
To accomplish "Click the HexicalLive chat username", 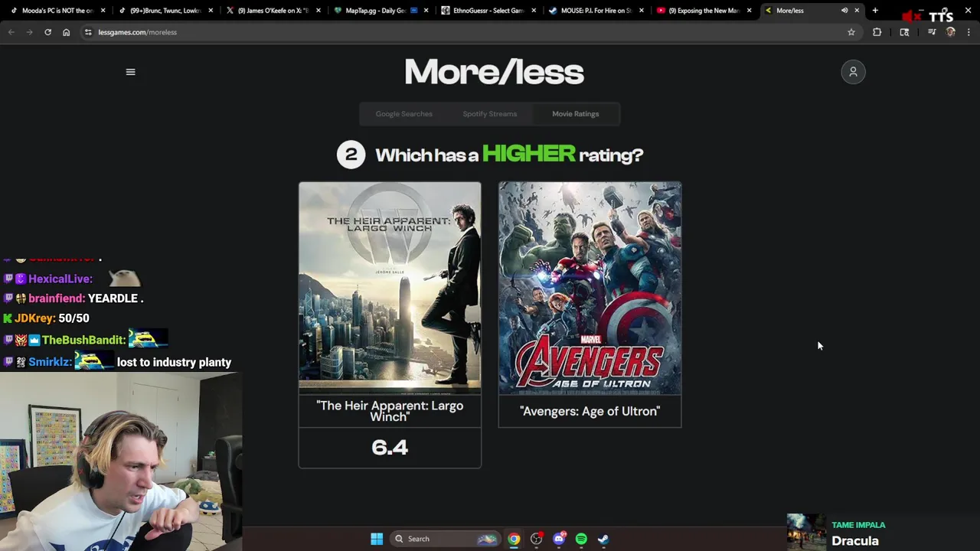I will point(60,279).
